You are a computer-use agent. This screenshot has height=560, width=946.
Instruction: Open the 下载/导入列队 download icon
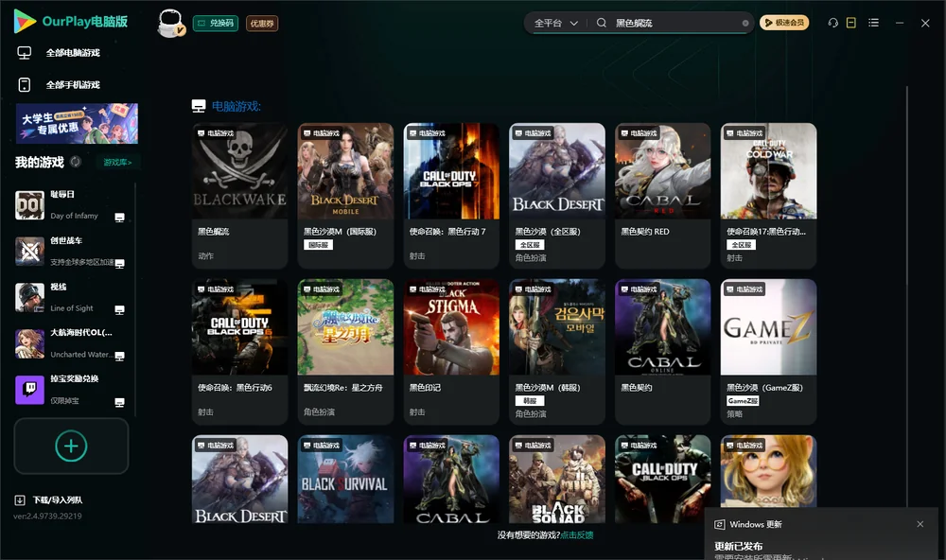pos(20,499)
